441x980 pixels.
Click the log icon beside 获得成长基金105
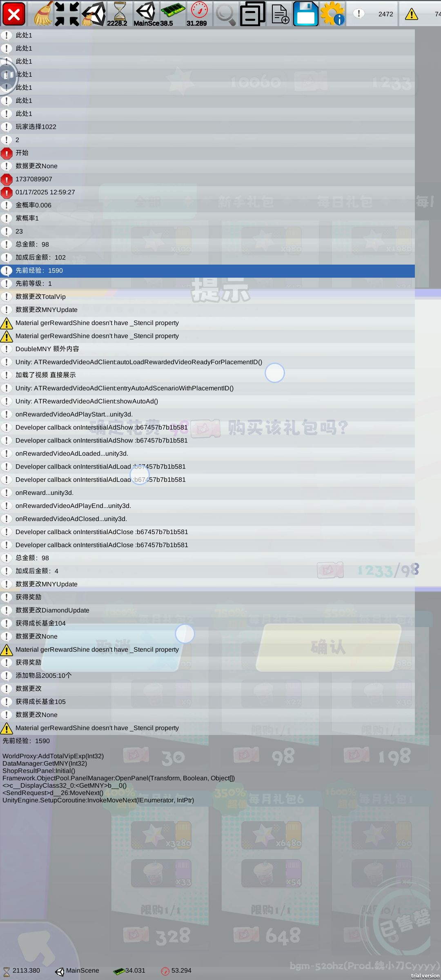point(7,702)
